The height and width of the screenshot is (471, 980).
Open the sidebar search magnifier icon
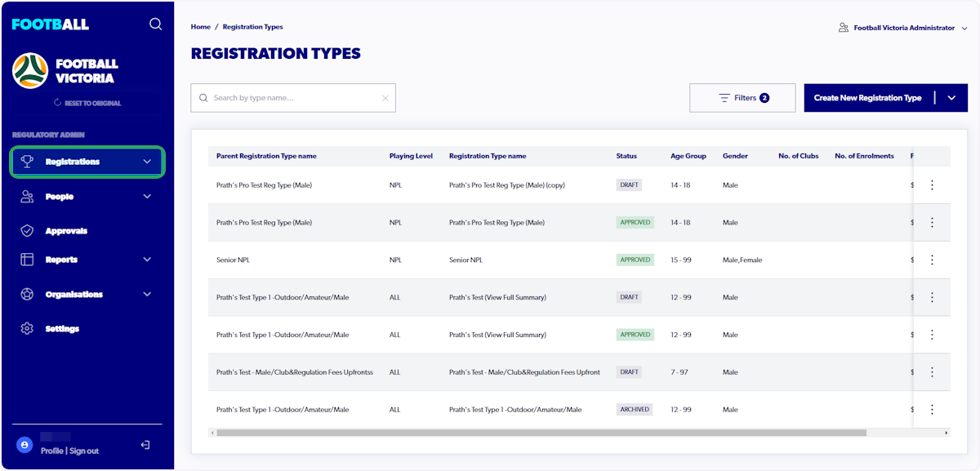[x=155, y=24]
